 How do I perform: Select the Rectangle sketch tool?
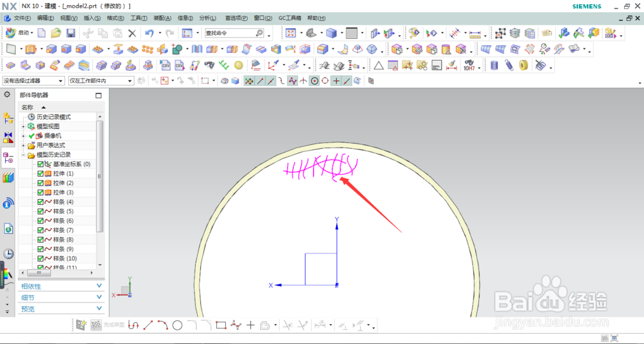[x=221, y=325]
